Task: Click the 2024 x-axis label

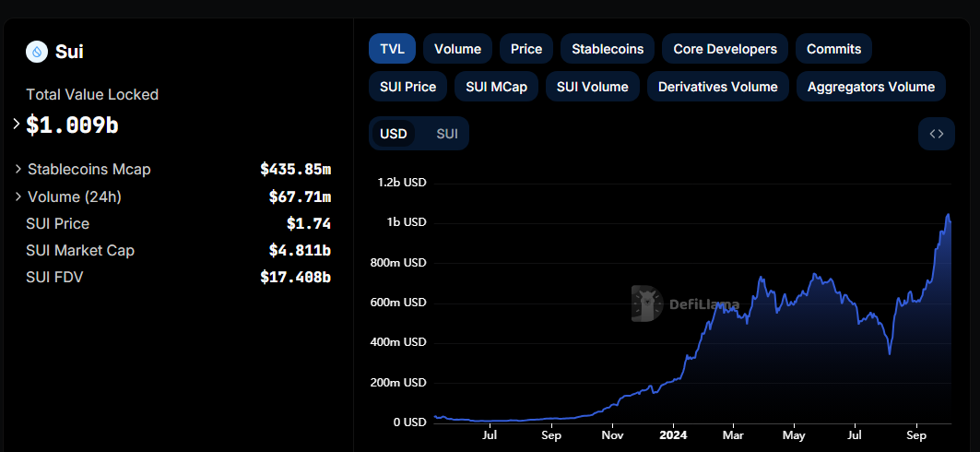Action: coord(673,435)
